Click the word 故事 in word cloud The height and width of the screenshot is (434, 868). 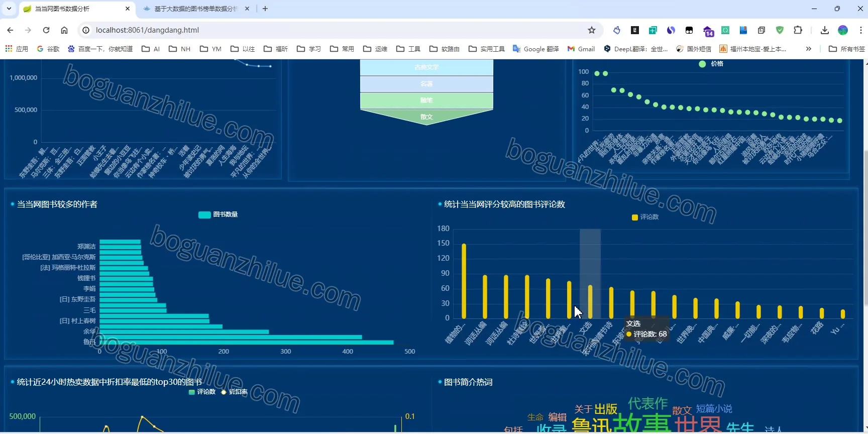642,423
